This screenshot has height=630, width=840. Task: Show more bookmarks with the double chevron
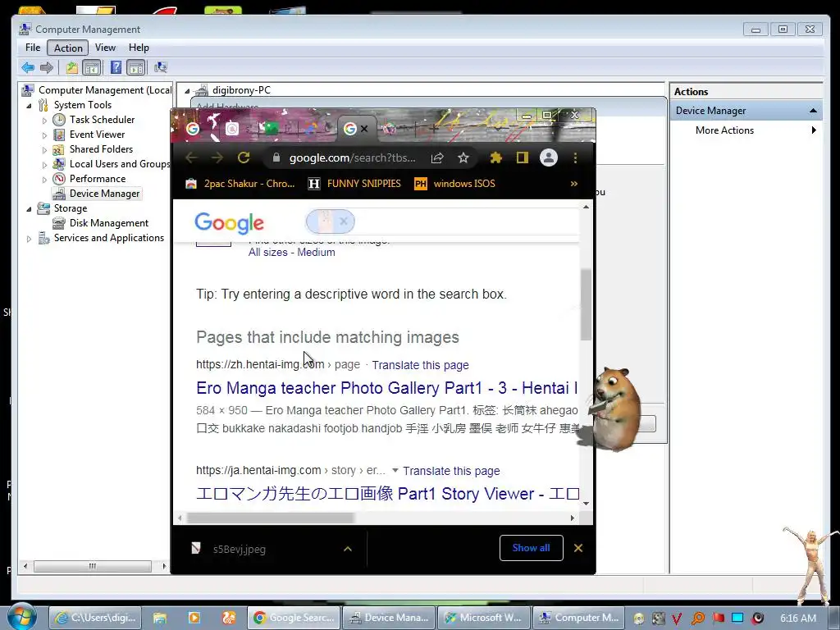pos(573,183)
